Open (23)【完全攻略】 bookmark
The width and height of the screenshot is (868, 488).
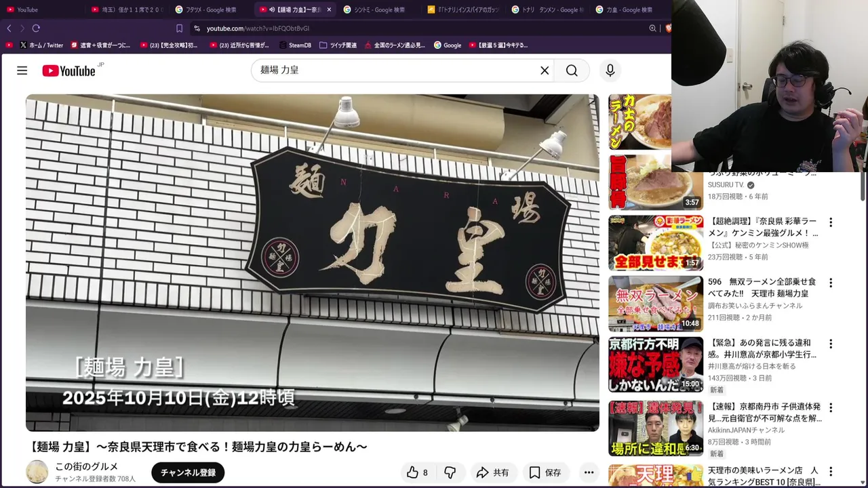(169, 45)
